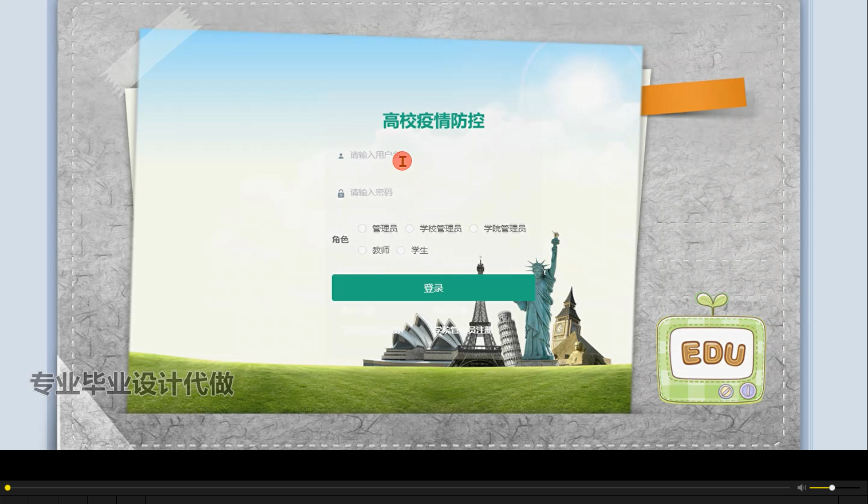Screen dimensions: 868x504
Task: Click the yellow playhead on the progress bar
Action: click(7, 487)
